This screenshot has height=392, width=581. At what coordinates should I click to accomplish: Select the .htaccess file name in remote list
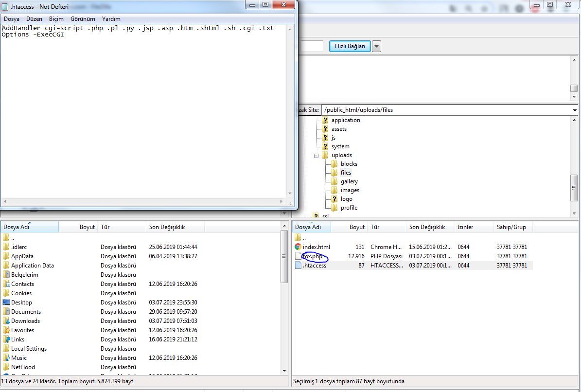315,265
